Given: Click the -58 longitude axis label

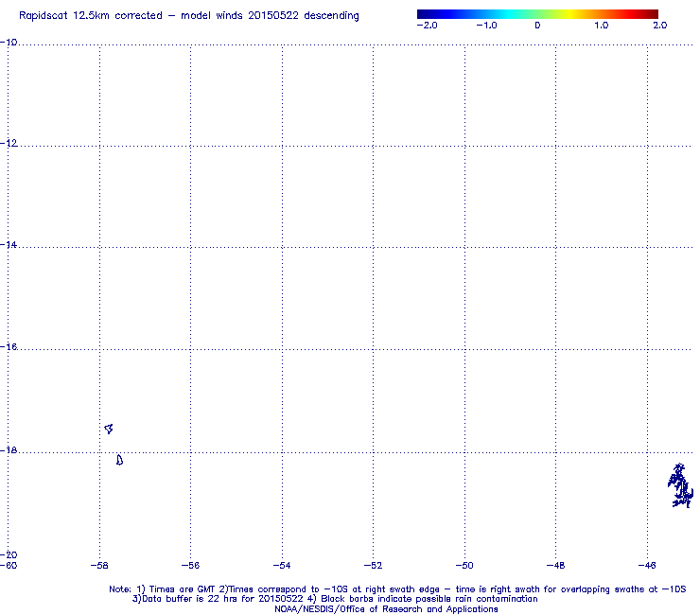Looking at the screenshot, I should [99, 566].
